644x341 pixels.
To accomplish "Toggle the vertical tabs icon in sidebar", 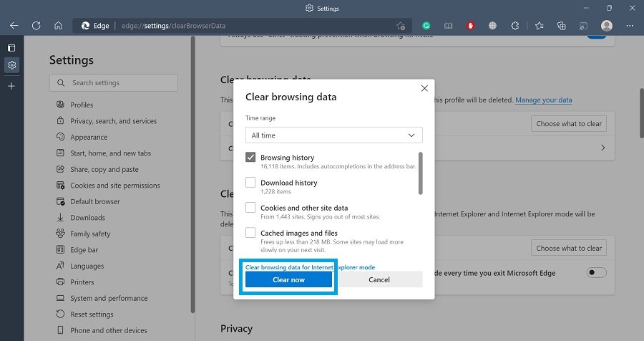I will pos(11,48).
